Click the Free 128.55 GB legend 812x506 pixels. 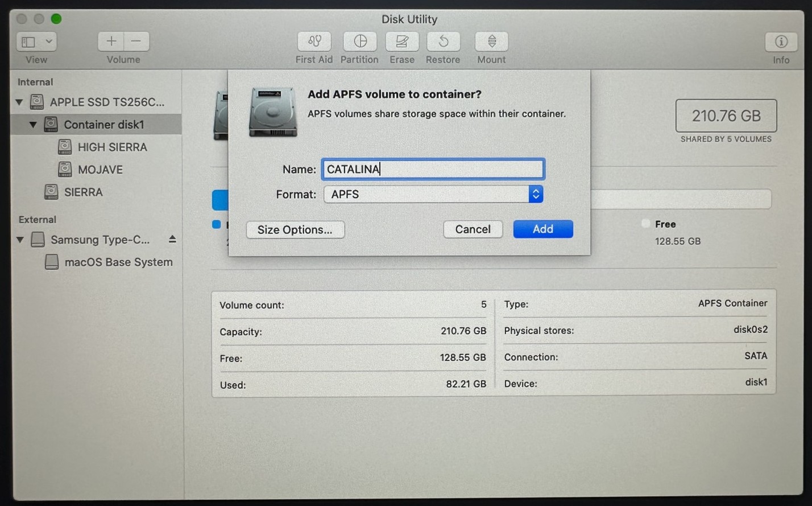(x=671, y=232)
